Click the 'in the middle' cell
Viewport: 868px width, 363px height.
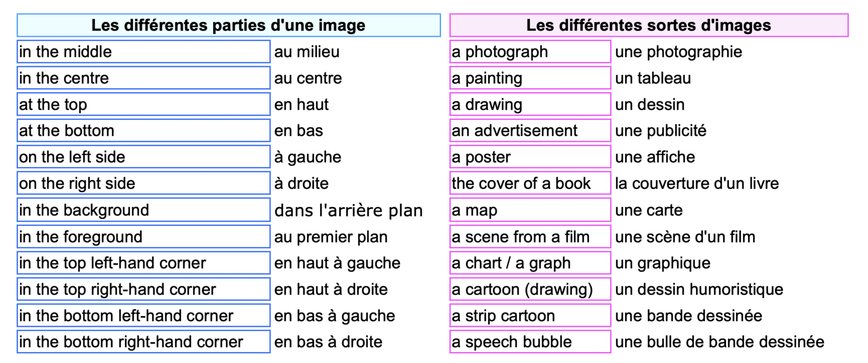[x=144, y=52]
